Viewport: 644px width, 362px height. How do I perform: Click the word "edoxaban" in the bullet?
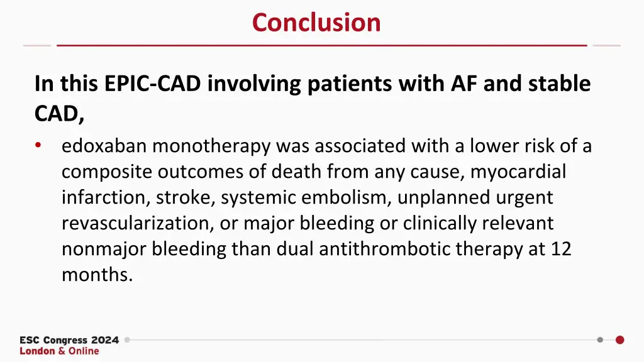click(104, 146)
